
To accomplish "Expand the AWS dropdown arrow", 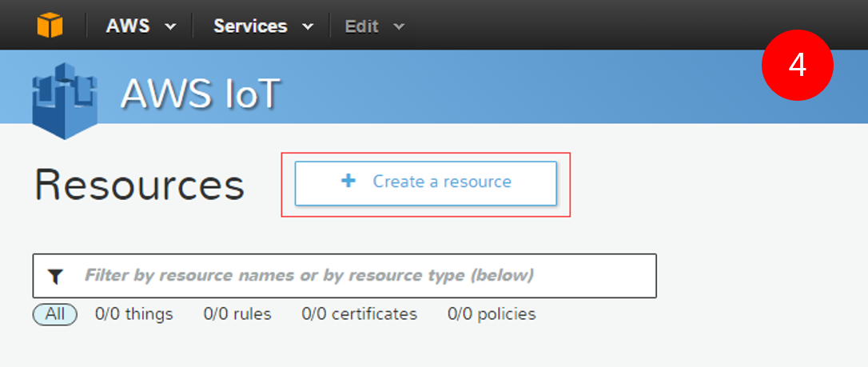I will [x=170, y=26].
